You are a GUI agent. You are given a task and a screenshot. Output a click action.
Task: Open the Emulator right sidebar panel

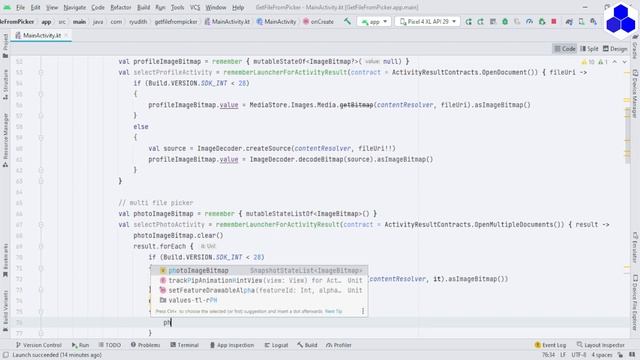(x=635, y=247)
